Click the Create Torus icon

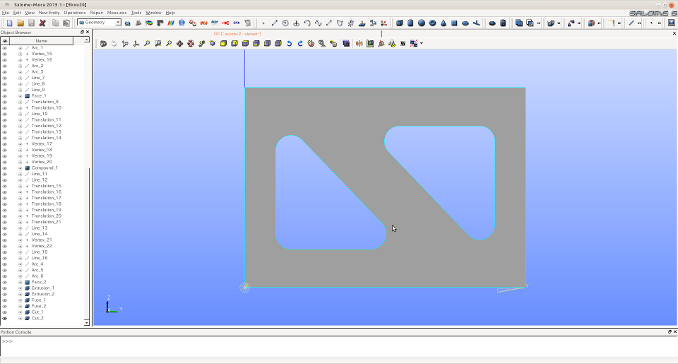(432, 23)
